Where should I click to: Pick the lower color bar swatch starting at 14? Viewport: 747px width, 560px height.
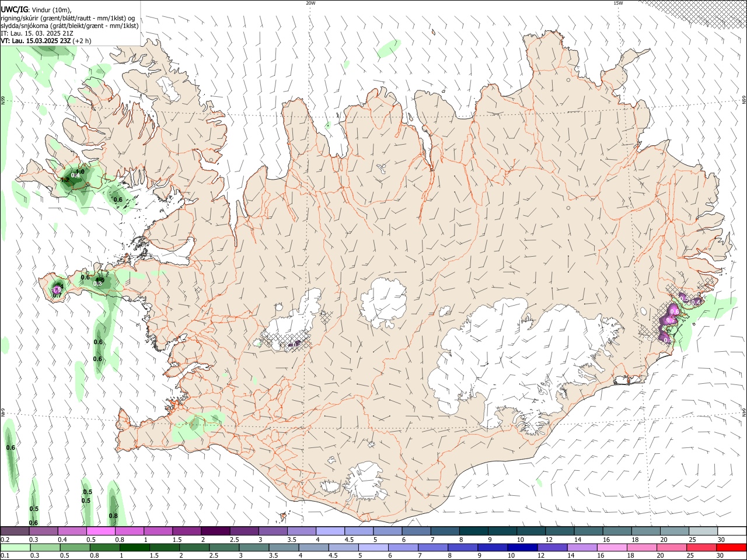(x=581, y=548)
